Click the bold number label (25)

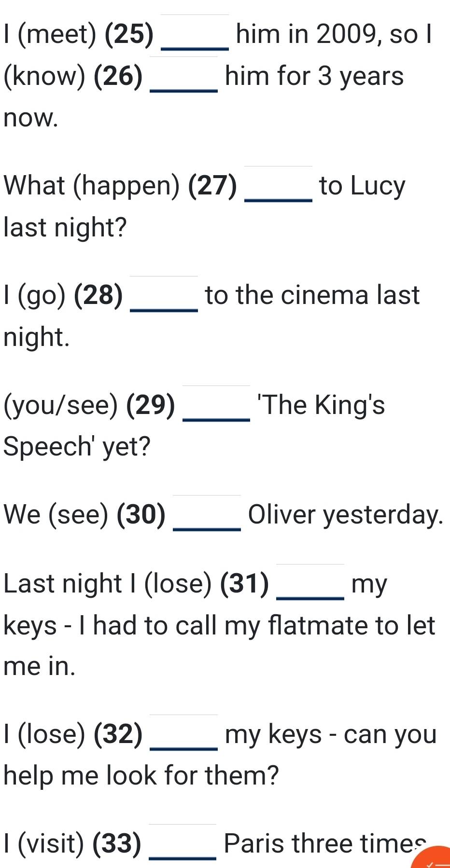tap(129, 35)
